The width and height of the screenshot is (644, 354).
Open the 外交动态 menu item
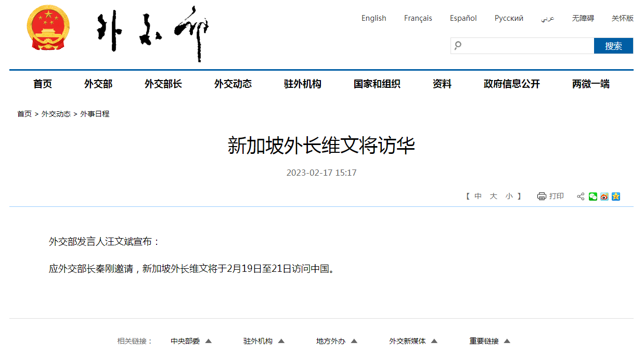[233, 84]
